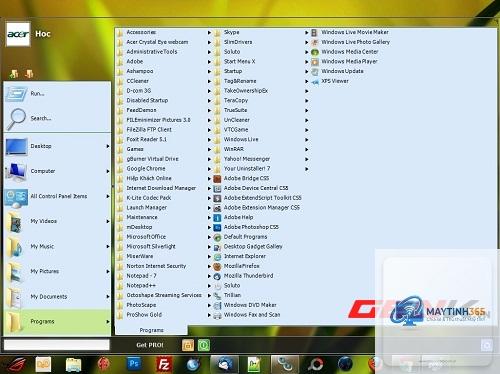Open Windows Update
Image resolution: width=500 pixels, height=374 pixels.
[x=337, y=71]
